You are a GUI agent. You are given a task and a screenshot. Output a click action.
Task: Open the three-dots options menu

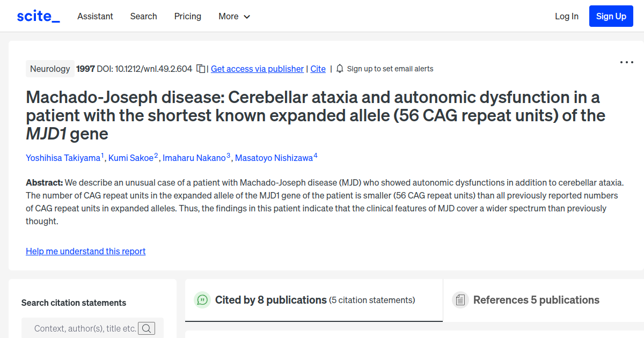(627, 62)
